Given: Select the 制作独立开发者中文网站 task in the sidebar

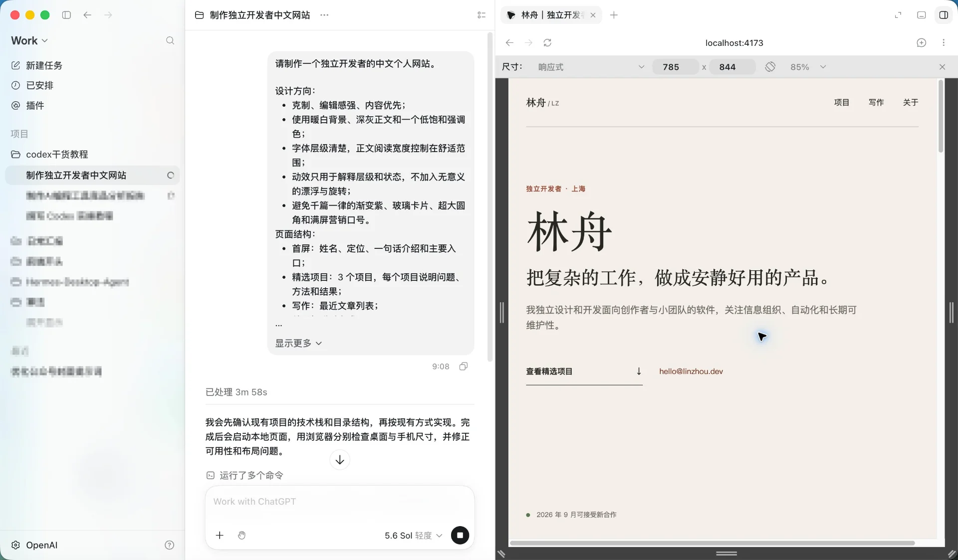Looking at the screenshot, I should coord(92,175).
